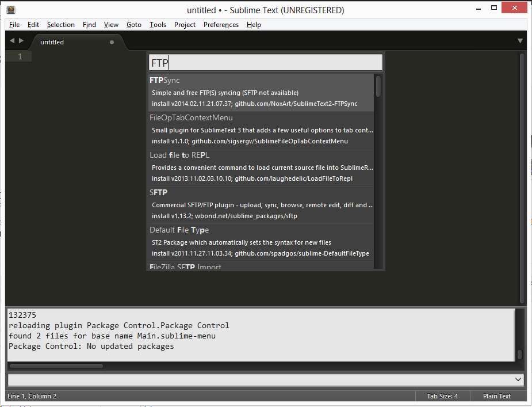Viewport: 532px width, 407px height.
Task: Open the View menu
Action: tap(111, 25)
